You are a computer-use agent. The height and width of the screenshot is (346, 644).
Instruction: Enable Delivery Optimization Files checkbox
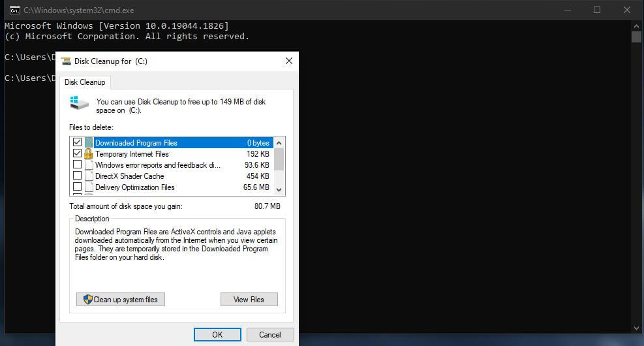(77, 187)
